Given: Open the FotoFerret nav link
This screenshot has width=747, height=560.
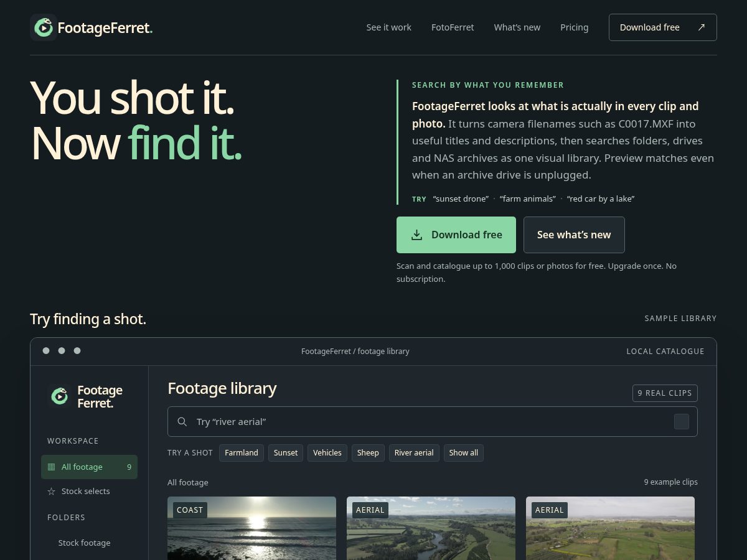Looking at the screenshot, I should point(453,27).
